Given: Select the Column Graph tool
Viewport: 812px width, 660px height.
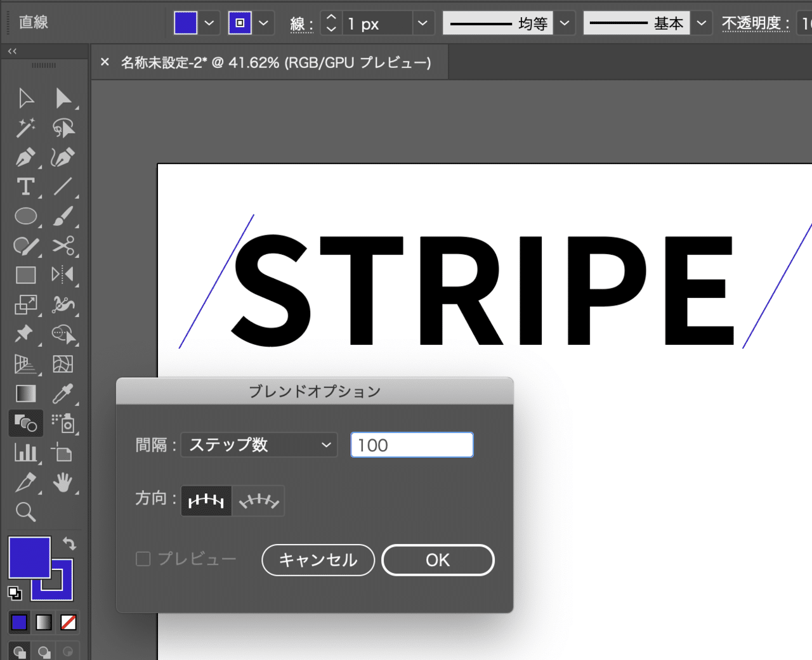Looking at the screenshot, I should point(26,453).
